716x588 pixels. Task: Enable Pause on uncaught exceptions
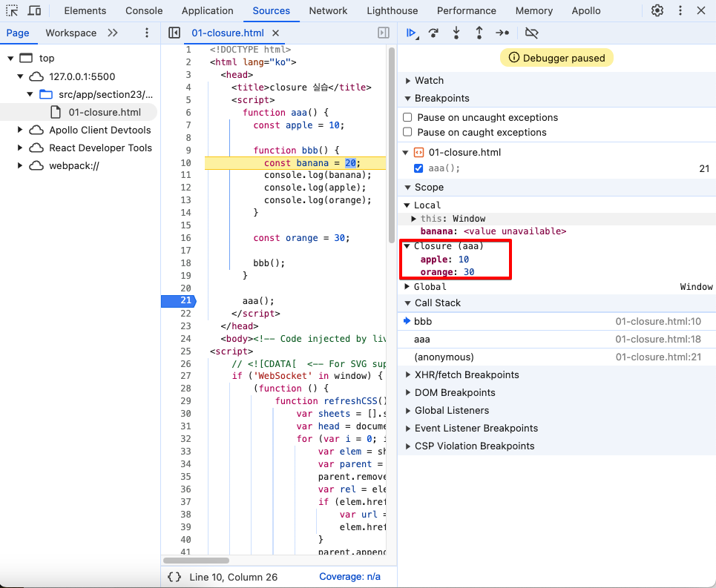click(x=408, y=117)
